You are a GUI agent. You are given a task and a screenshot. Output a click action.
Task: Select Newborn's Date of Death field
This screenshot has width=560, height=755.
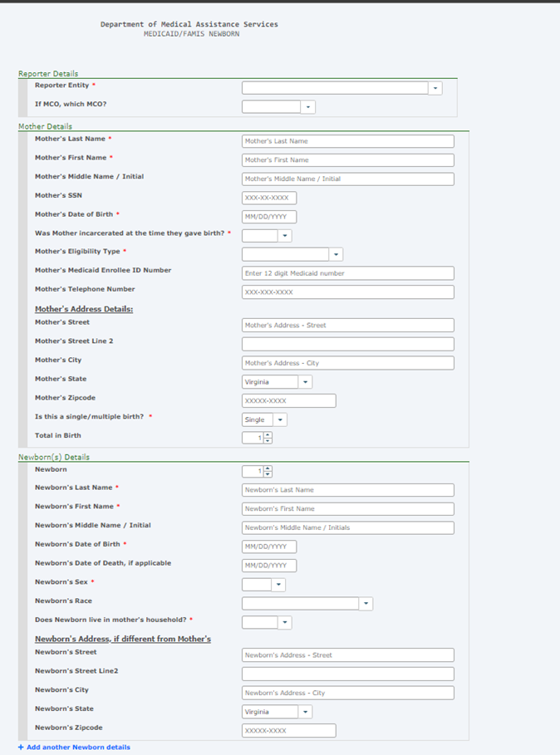click(x=269, y=566)
